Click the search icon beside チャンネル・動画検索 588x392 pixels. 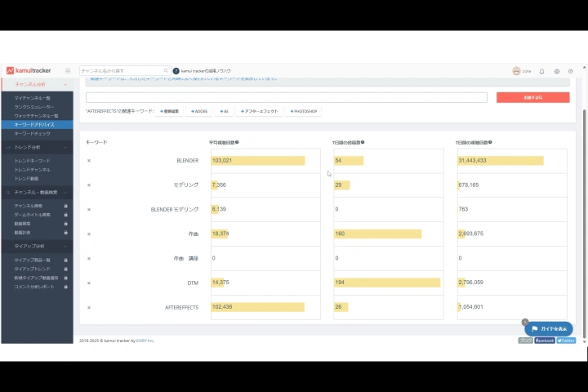pos(8,193)
